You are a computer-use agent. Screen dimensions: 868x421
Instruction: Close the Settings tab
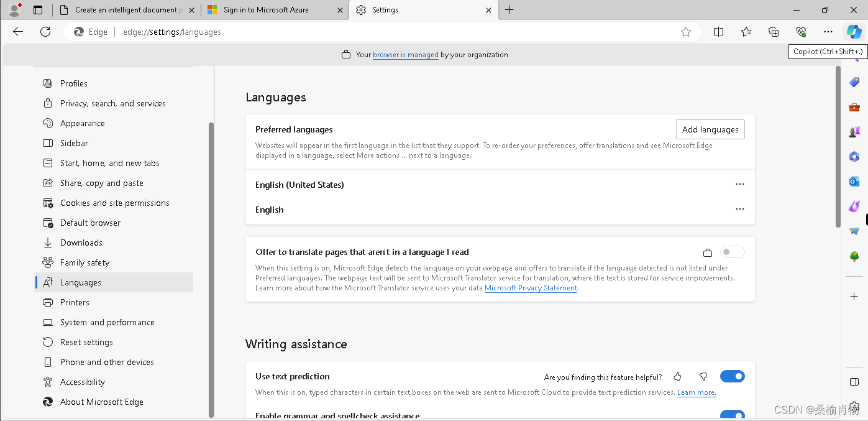489,10
